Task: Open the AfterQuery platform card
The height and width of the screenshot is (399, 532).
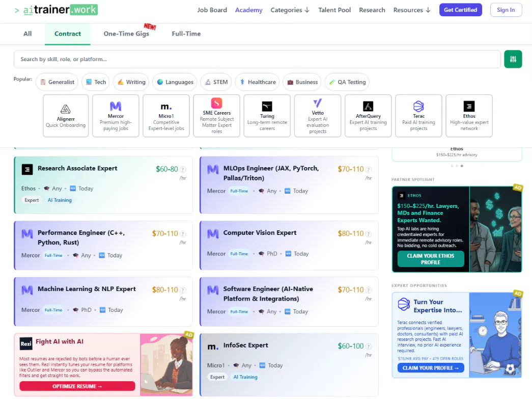Action: tap(368, 116)
